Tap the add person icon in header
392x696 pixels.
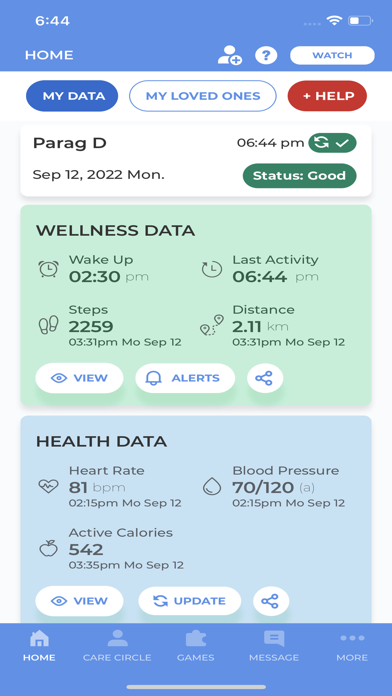coord(230,55)
